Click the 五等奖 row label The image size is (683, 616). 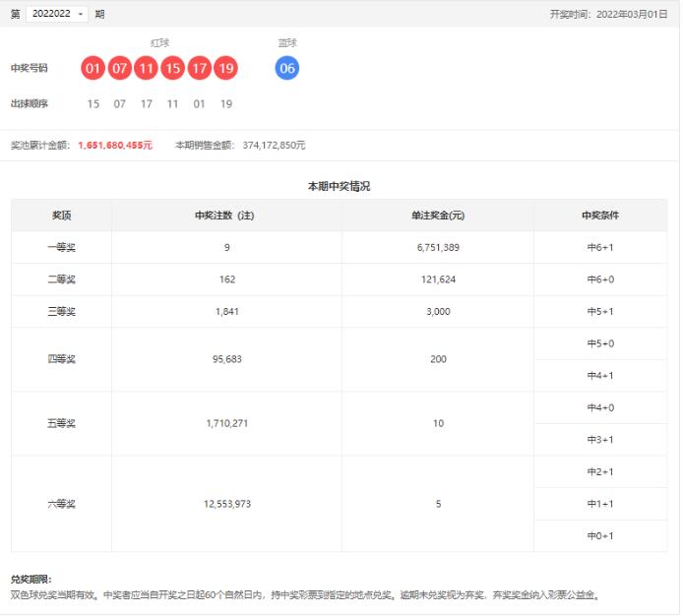(x=61, y=423)
